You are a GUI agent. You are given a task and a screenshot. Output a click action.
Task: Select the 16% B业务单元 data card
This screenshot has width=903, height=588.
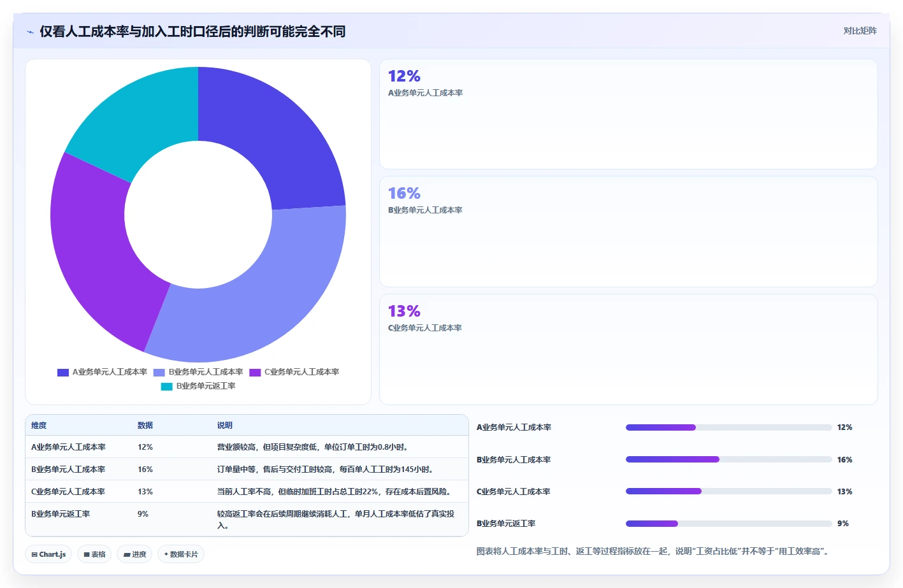(x=628, y=231)
